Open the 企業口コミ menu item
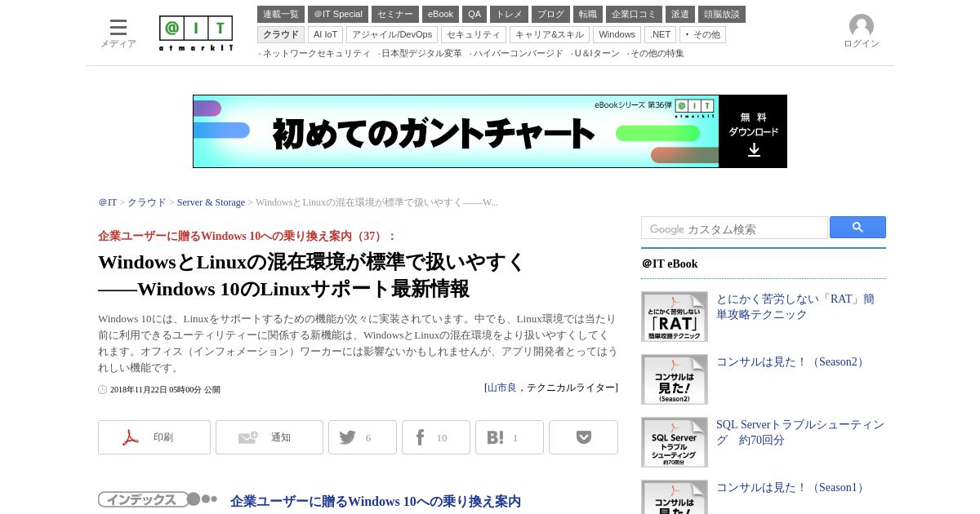 (x=634, y=14)
